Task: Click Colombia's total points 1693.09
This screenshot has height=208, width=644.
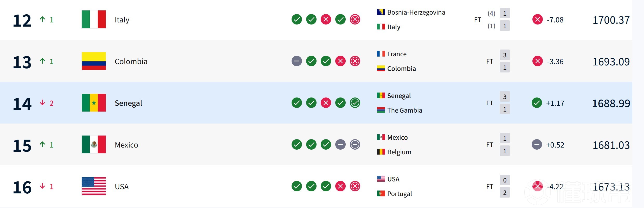Action: 611,62
